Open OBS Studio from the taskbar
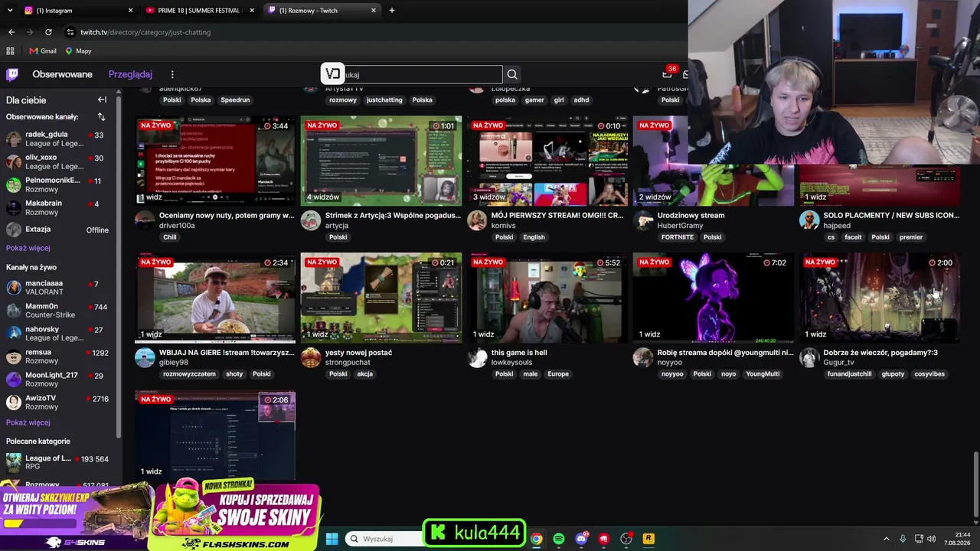The image size is (980, 551). click(x=626, y=539)
